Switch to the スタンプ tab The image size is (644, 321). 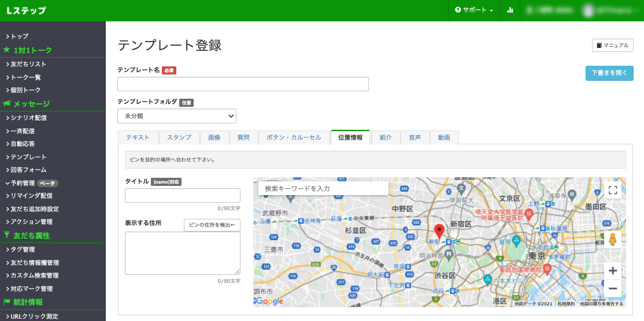[179, 137]
